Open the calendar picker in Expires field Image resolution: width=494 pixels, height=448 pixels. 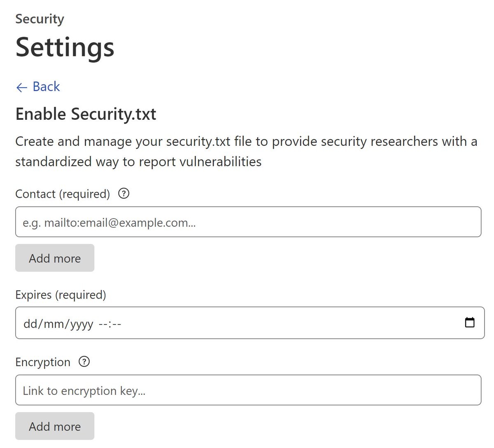(x=469, y=322)
